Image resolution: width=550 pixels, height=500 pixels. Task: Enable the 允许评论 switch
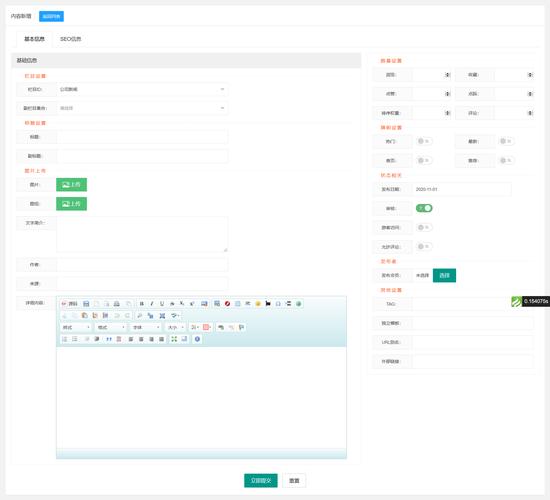coord(424,246)
